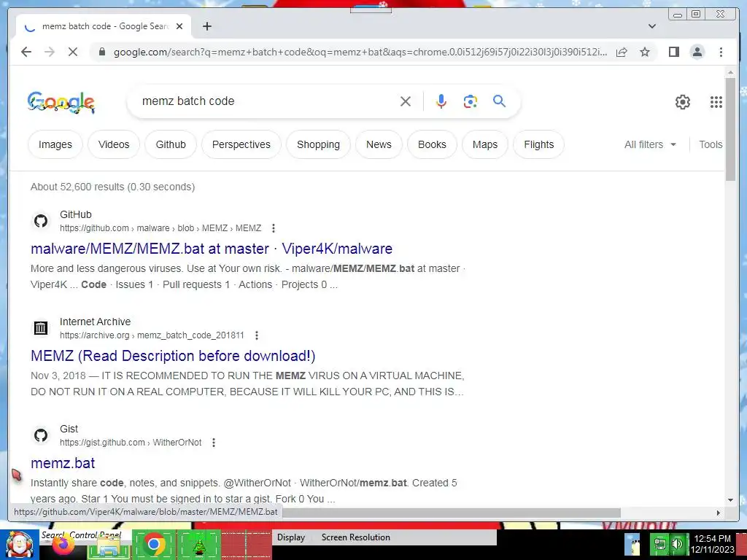Open File Explorer from taskbar
Image resolution: width=747 pixels, height=560 pixels.
click(109, 546)
